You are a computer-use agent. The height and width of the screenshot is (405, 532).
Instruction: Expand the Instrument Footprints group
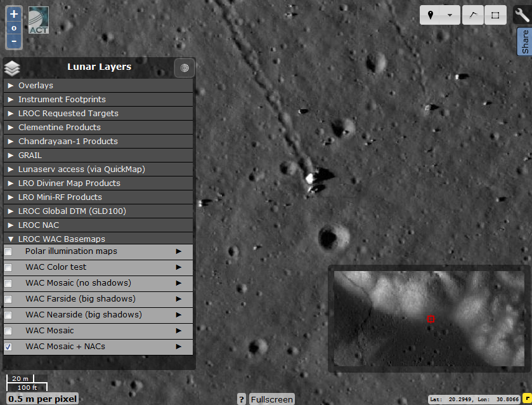coord(98,99)
